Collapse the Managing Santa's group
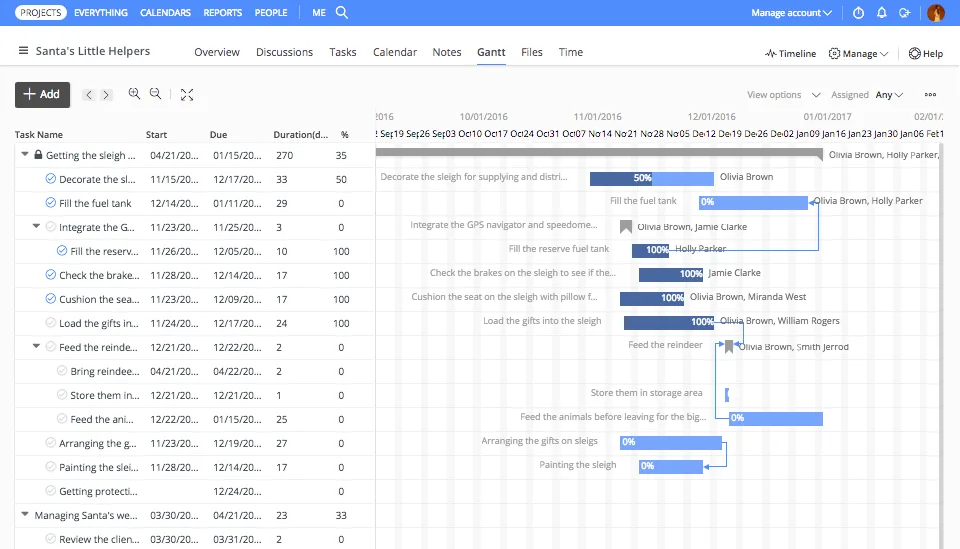This screenshot has height=549, width=960. point(25,514)
